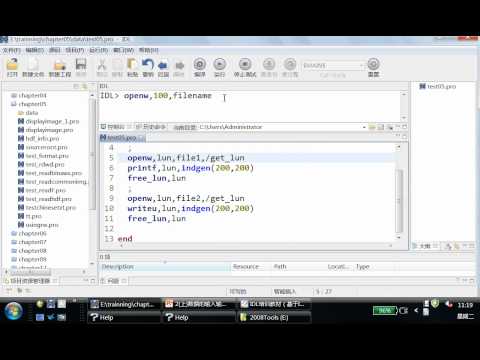Click the Save floppy-disk toolbar icon
Screen dimensions: 480x360
81,64
